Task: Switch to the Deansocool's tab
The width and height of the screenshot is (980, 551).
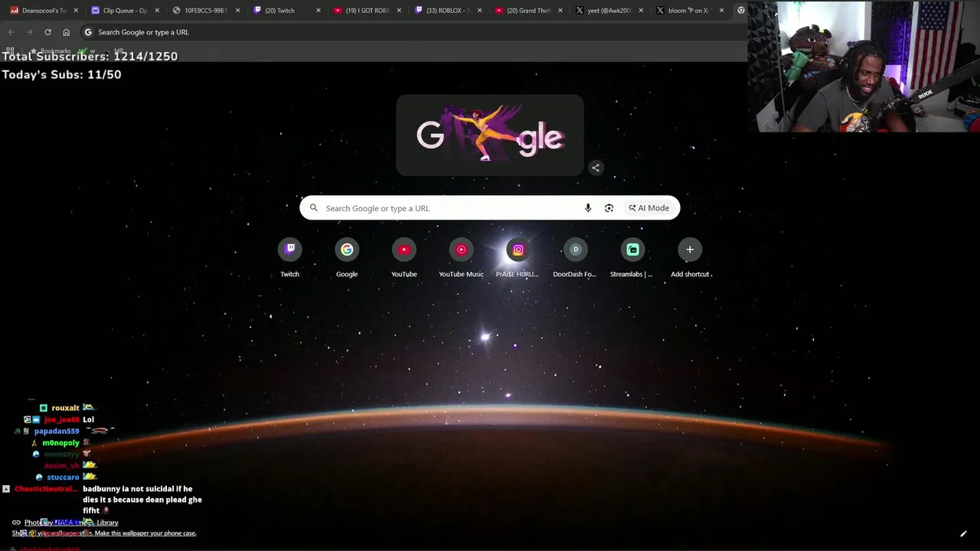Action: pyautogui.click(x=44, y=11)
